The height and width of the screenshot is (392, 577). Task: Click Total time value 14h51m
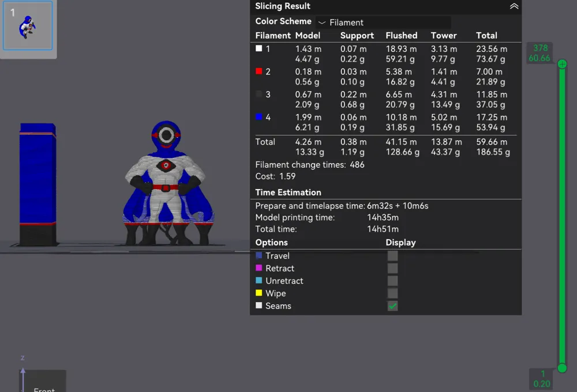[383, 229]
